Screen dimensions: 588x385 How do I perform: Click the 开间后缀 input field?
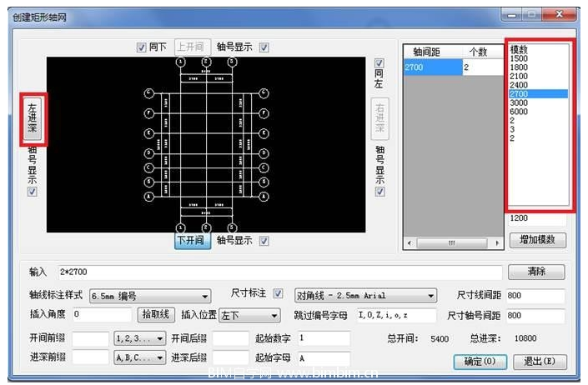pyautogui.click(x=231, y=339)
